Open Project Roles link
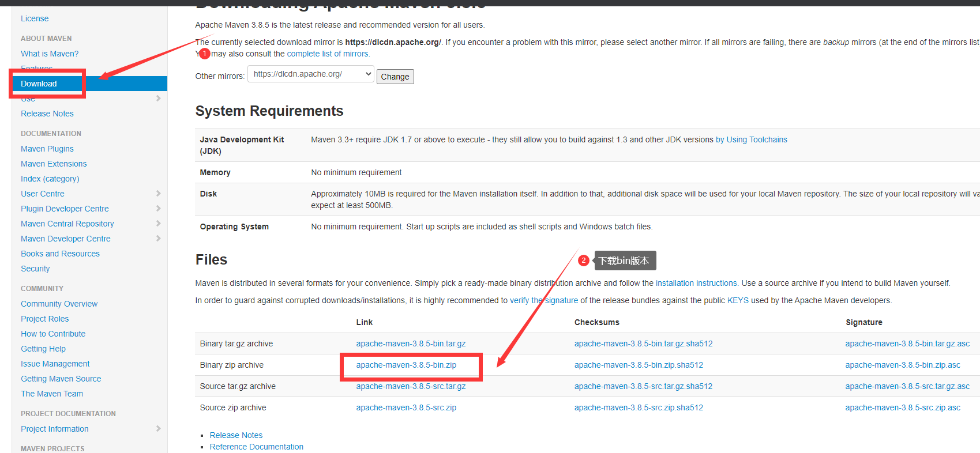The height and width of the screenshot is (453, 980). pos(44,319)
